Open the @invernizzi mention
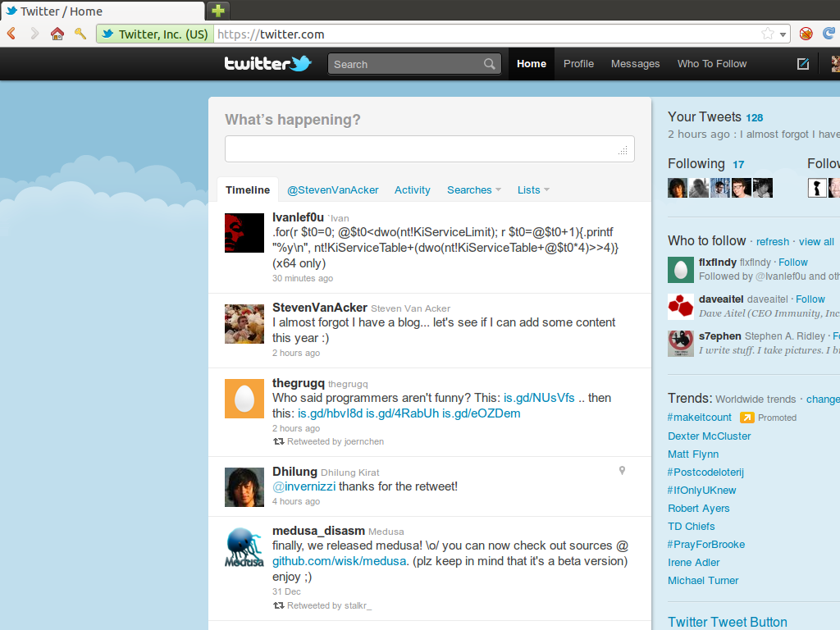This screenshot has width=840, height=630. pos(304,486)
